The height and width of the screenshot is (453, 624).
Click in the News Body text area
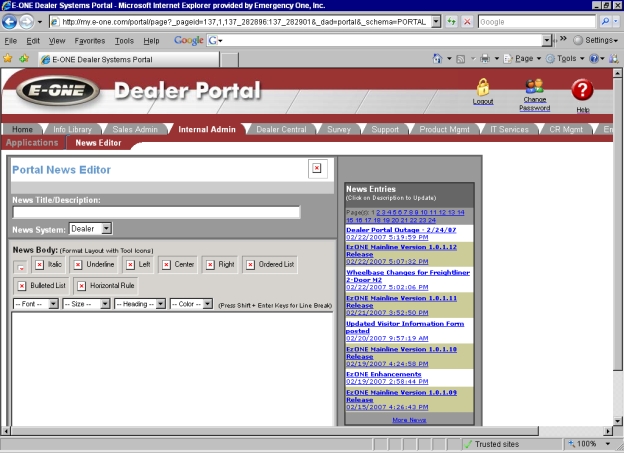pos(172,369)
